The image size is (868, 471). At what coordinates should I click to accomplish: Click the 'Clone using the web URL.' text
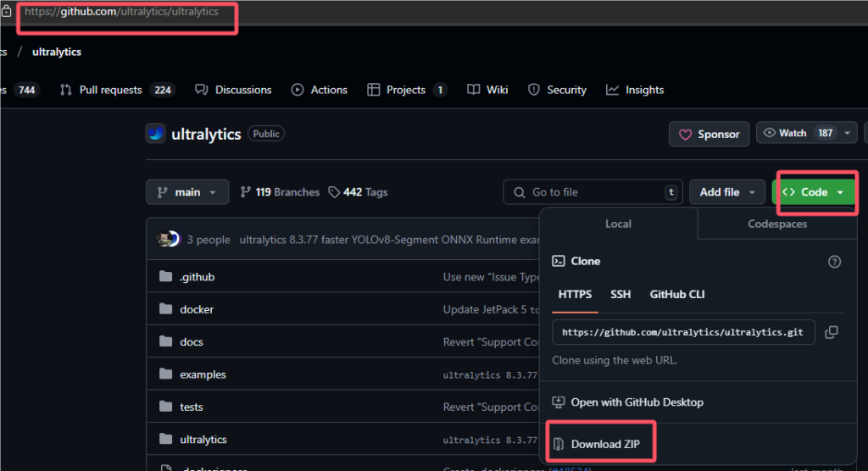click(x=615, y=360)
